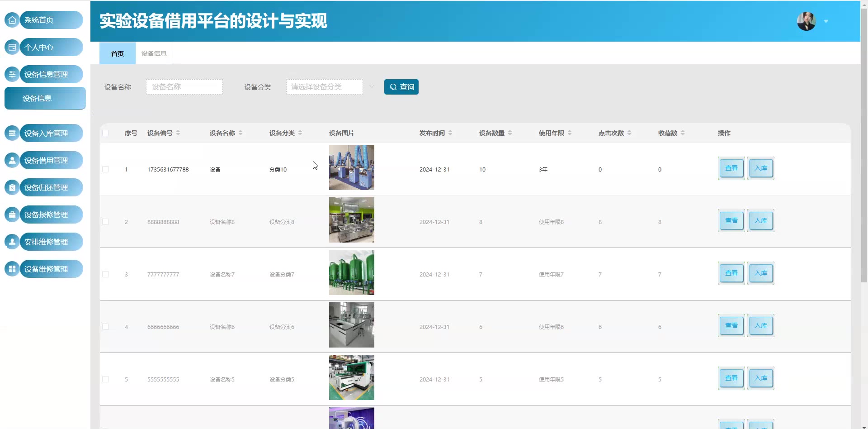This screenshot has width=868, height=429.
Task: Expand the user avatar dropdown arrow
Action: [826, 21]
